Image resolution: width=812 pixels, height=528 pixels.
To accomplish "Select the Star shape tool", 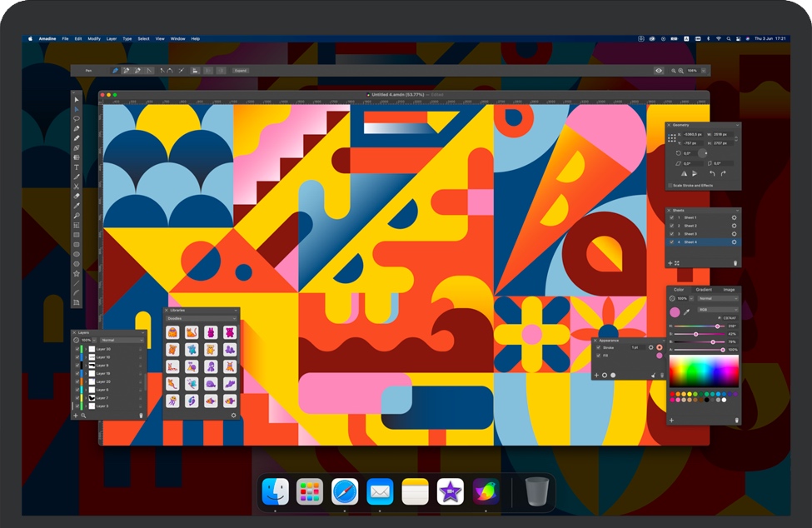I will (x=77, y=273).
